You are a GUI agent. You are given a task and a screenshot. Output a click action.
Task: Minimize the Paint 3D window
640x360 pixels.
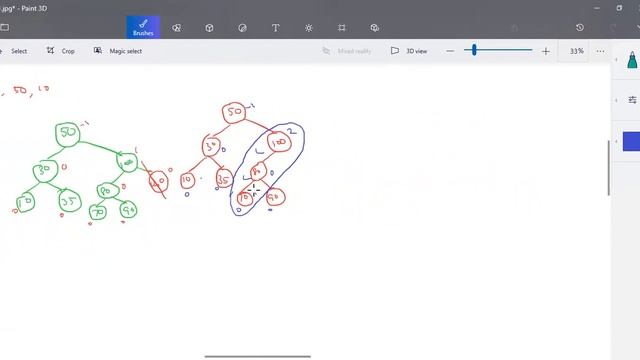tap(597, 8)
